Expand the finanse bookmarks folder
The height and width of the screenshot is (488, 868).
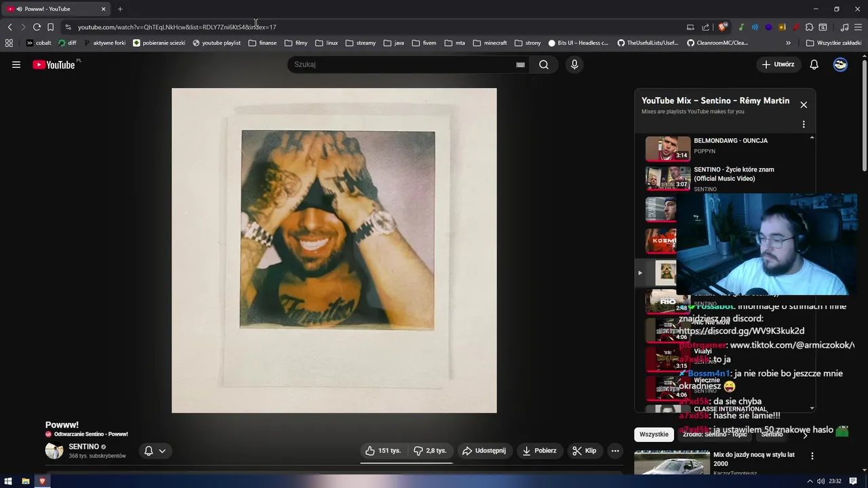coord(262,43)
